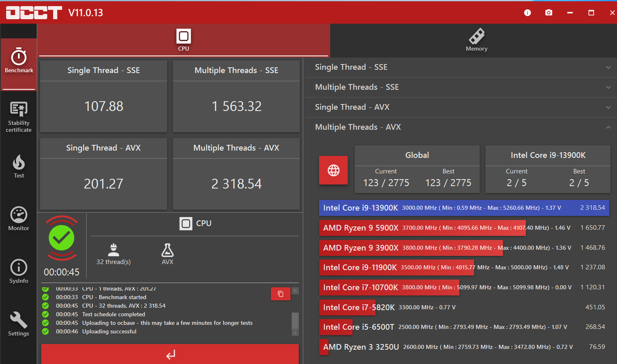
Task: Click the OCCT logo in title bar
Action: (x=34, y=13)
